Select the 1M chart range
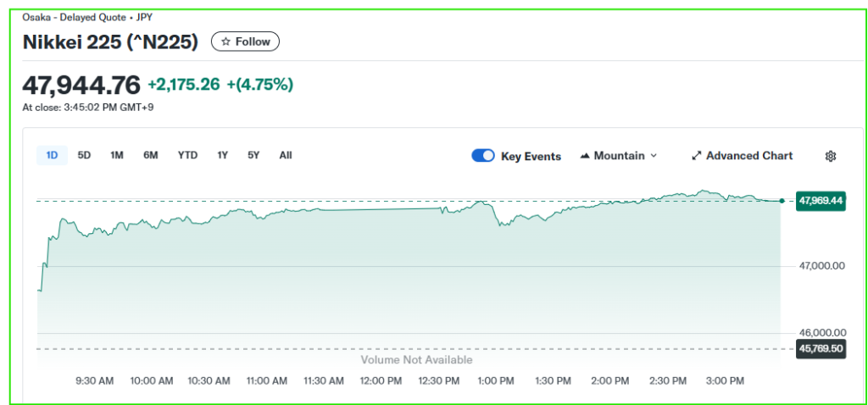The width and height of the screenshot is (868, 405). click(x=117, y=155)
